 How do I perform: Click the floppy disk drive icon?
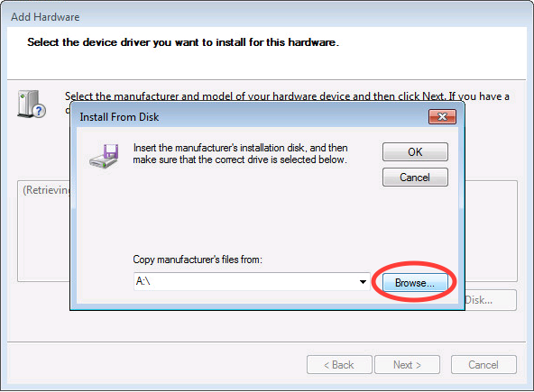tap(105, 156)
